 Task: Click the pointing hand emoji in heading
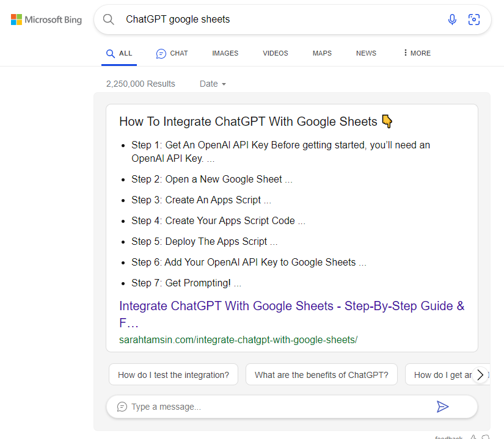click(387, 122)
